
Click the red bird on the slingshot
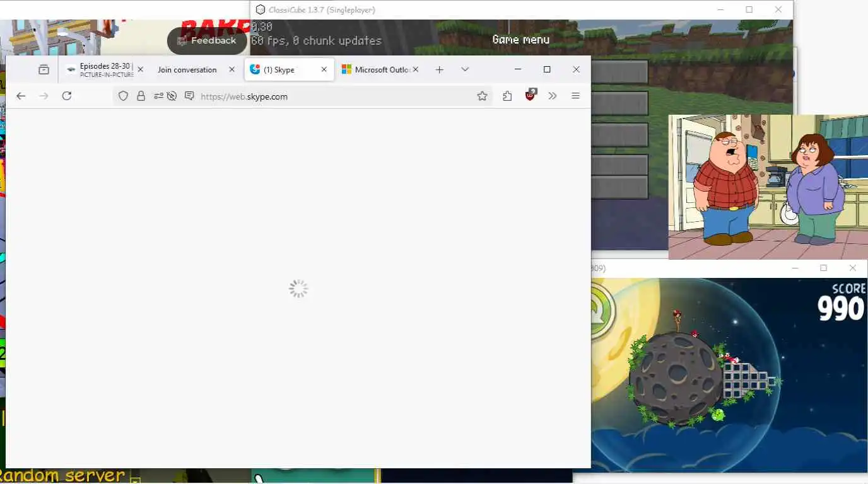pyautogui.click(x=677, y=313)
